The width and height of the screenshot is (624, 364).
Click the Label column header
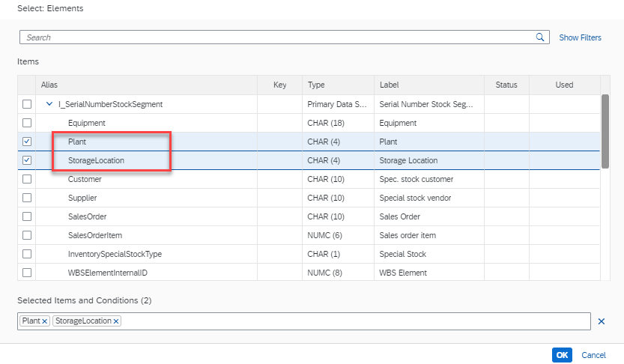point(429,85)
